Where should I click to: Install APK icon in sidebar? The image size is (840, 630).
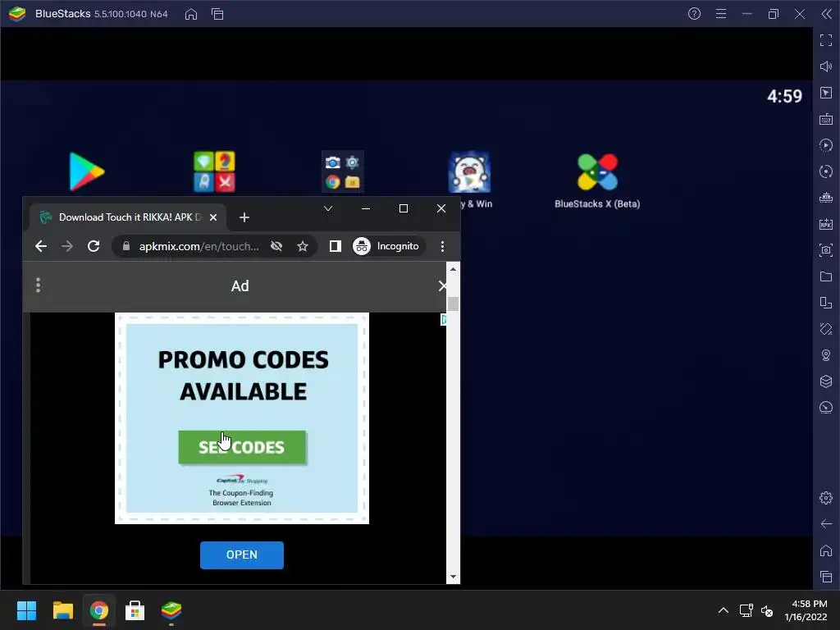[826, 224]
